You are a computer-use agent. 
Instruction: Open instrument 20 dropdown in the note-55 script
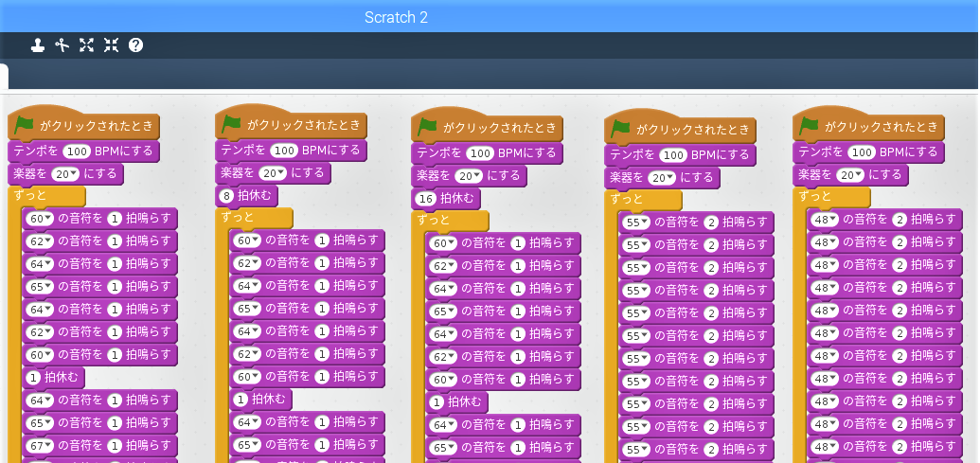click(x=661, y=177)
